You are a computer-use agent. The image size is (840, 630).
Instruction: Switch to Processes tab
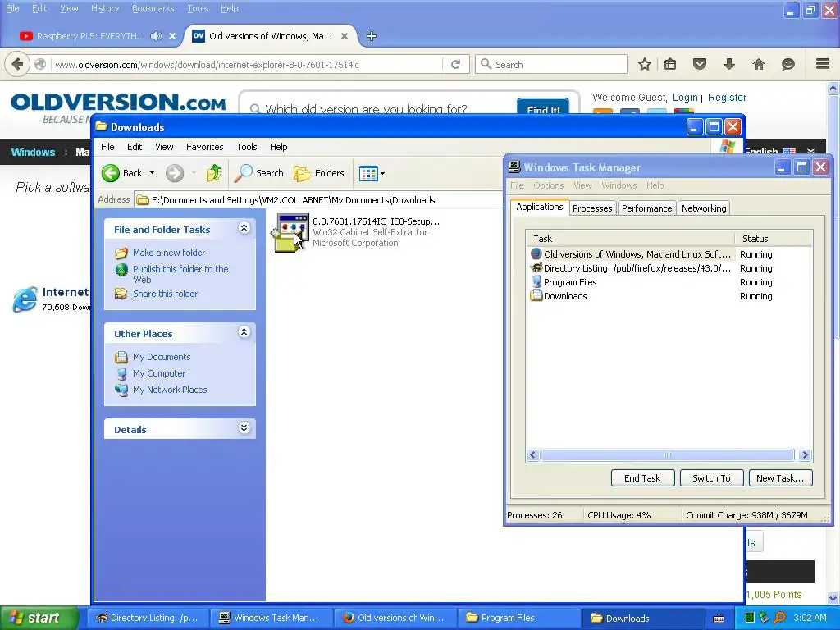click(592, 208)
